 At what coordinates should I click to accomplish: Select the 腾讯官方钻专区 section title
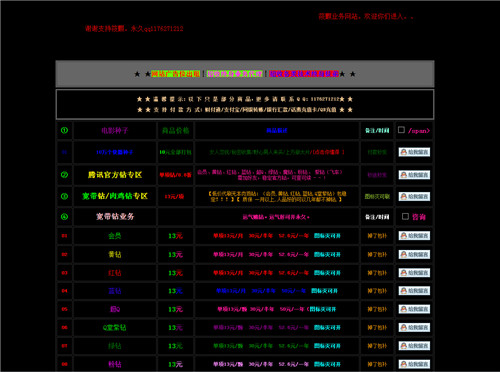click(115, 175)
